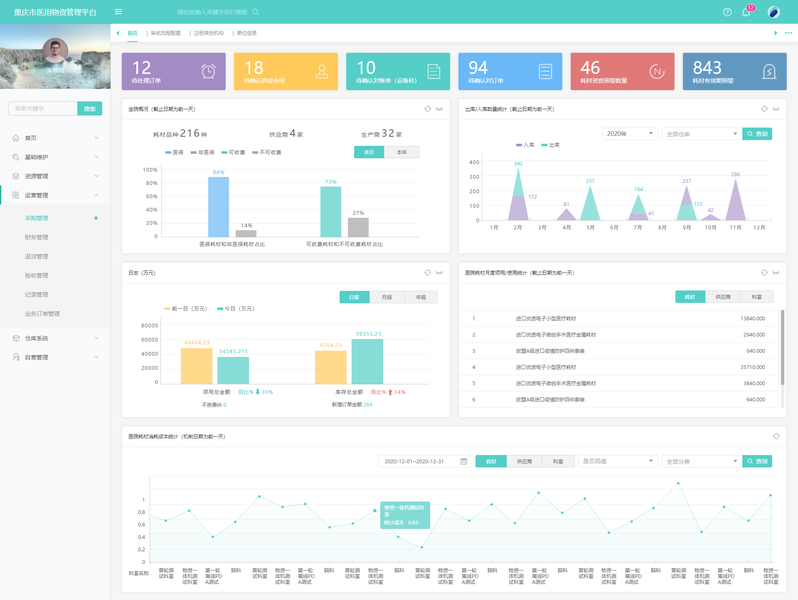This screenshot has width=798, height=600.
Task: Switch daily report to 日报
Action: point(354,297)
